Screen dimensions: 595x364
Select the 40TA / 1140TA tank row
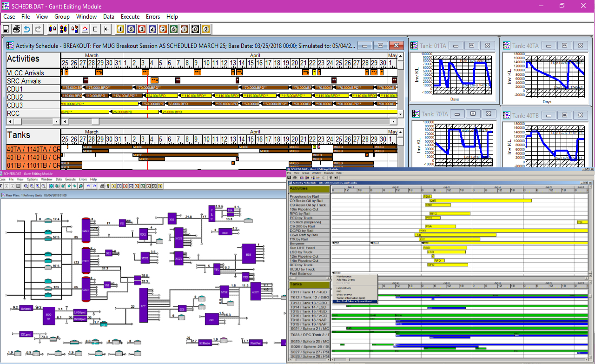[33, 149]
